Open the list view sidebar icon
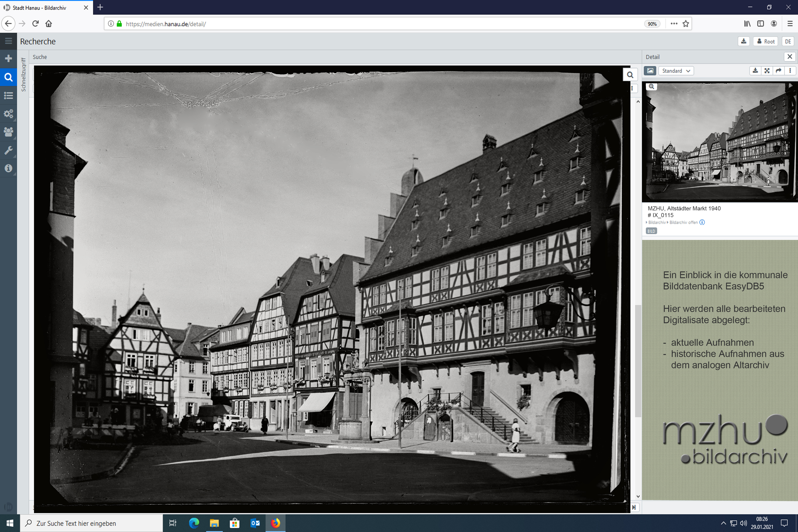 tap(9, 95)
